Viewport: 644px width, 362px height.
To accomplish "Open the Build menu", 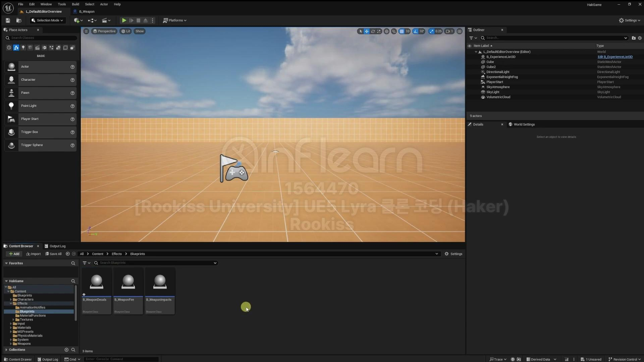I will click(75, 4).
